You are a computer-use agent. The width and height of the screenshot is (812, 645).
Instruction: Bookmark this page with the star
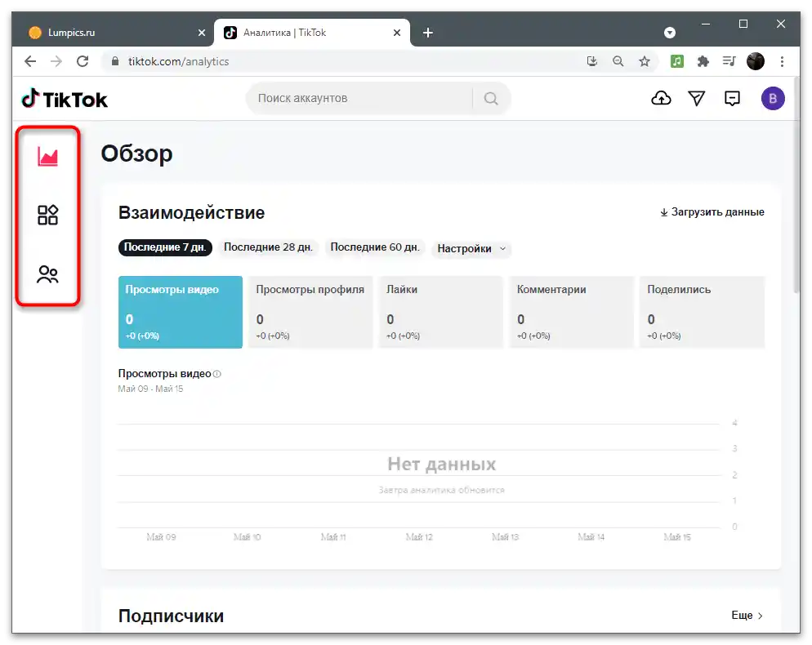coord(645,61)
